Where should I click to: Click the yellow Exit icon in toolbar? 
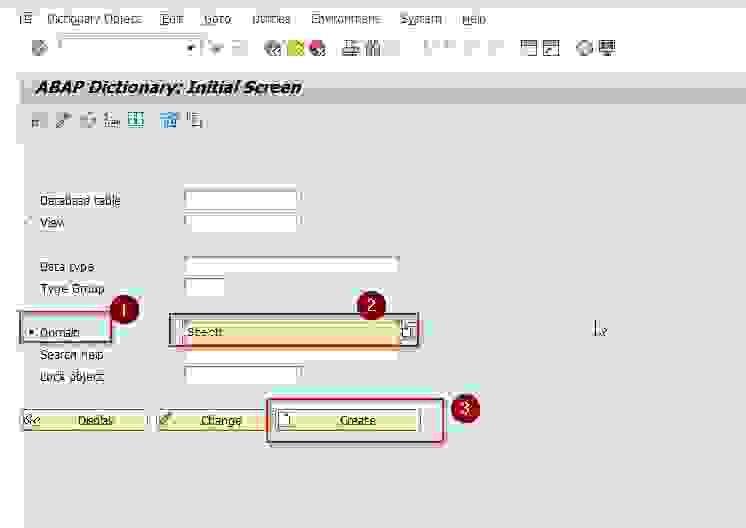tap(295, 47)
